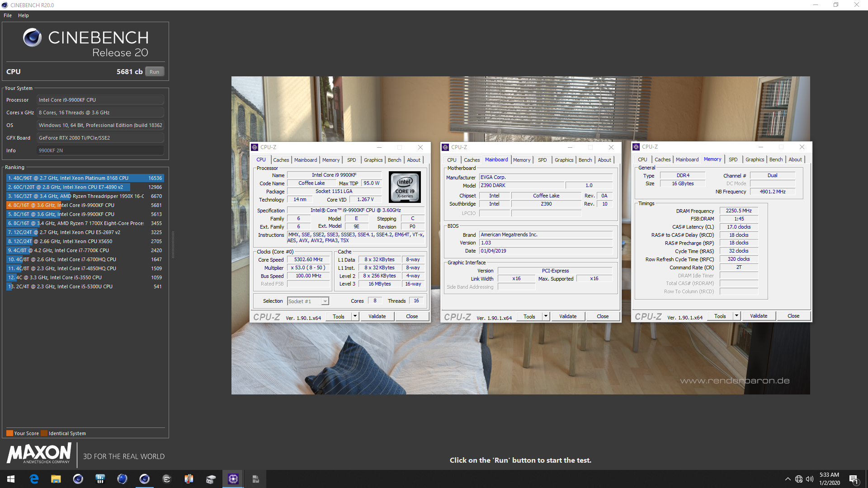Open the About tab in the CPU-Z Mainboard window

[604, 160]
